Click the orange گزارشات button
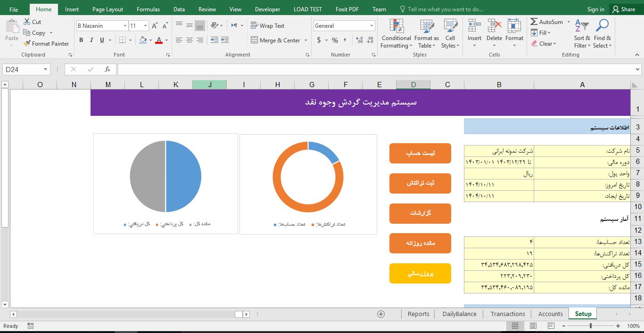Viewport: 644px width, 333px height. pos(420,213)
